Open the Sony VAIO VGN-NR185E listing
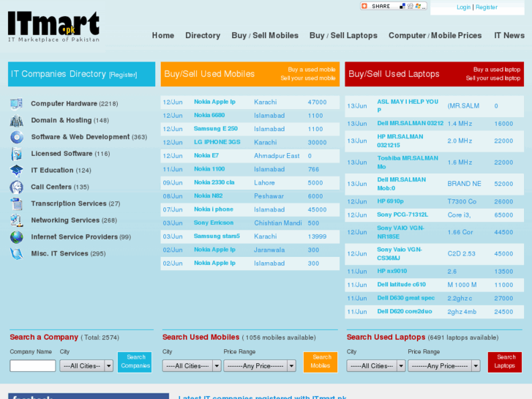The width and height of the screenshot is (532, 399). click(x=400, y=232)
